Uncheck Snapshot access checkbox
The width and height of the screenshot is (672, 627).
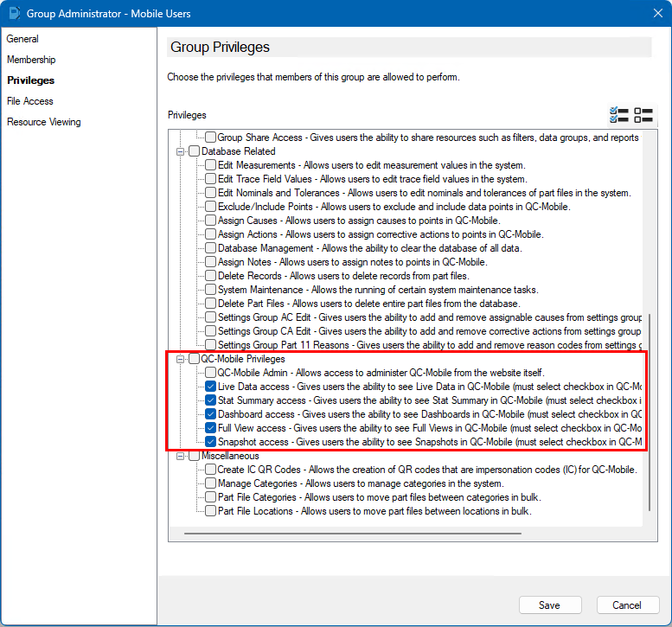click(x=210, y=441)
